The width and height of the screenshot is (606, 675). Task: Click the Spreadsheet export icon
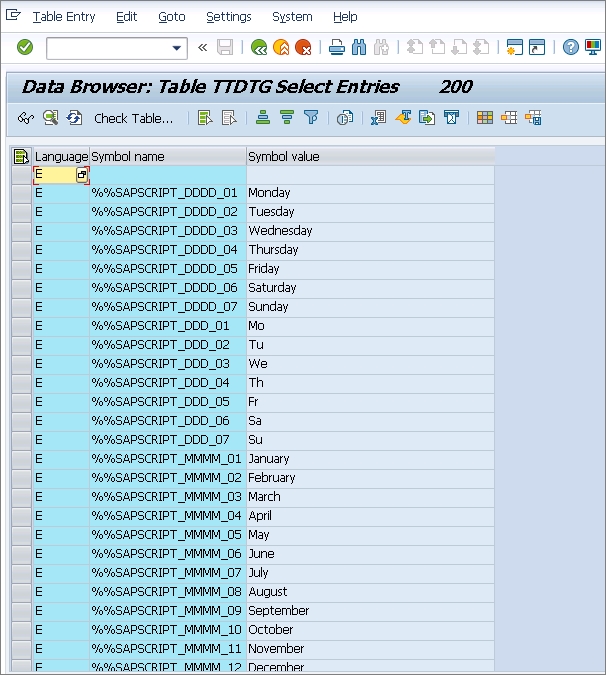[x=378, y=118]
